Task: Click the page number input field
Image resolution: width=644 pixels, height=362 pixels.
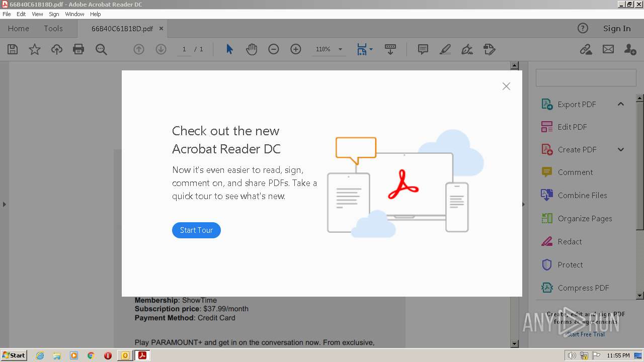Action: coord(184,49)
